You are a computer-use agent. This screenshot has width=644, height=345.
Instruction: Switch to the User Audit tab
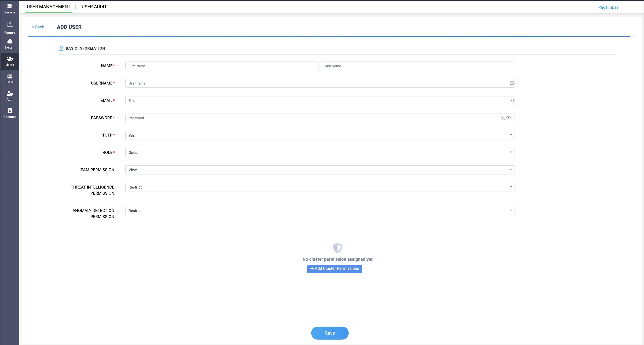click(94, 7)
